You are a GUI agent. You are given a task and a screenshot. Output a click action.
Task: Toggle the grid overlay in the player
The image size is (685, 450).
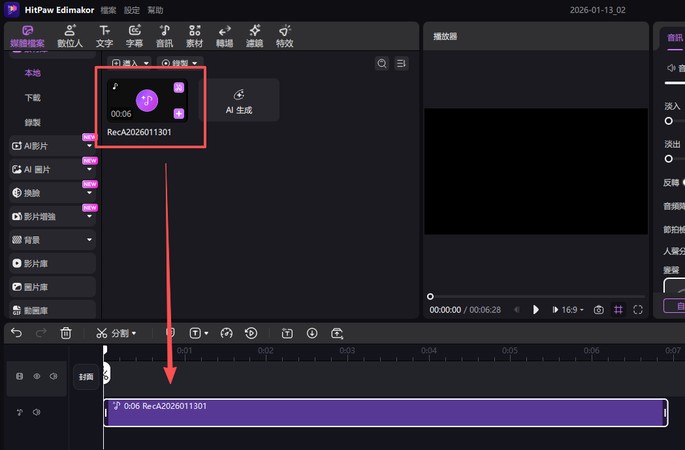tap(619, 310)
